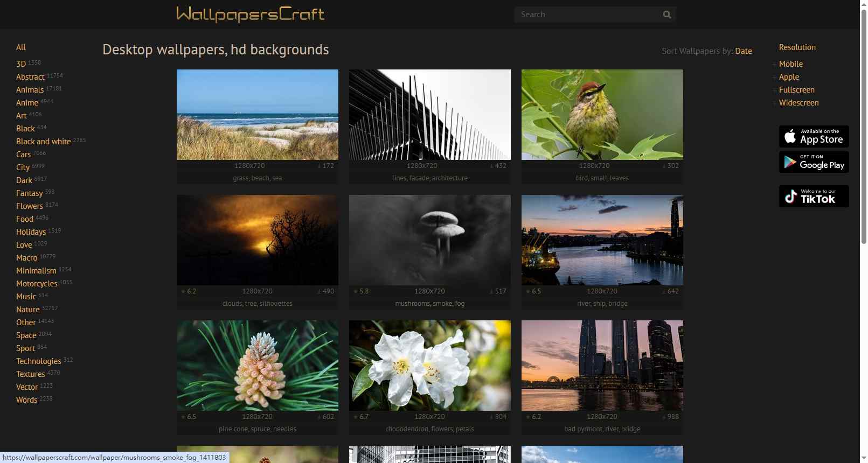Click the WallpapersCraft logo
The image size is (868, 463).
pyautogui.click(x=251, y=14)
